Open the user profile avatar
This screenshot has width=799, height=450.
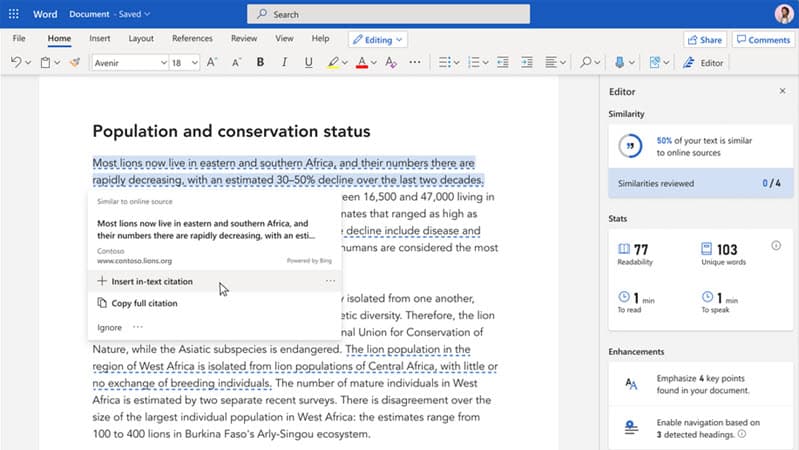click(x=784, y=14)
